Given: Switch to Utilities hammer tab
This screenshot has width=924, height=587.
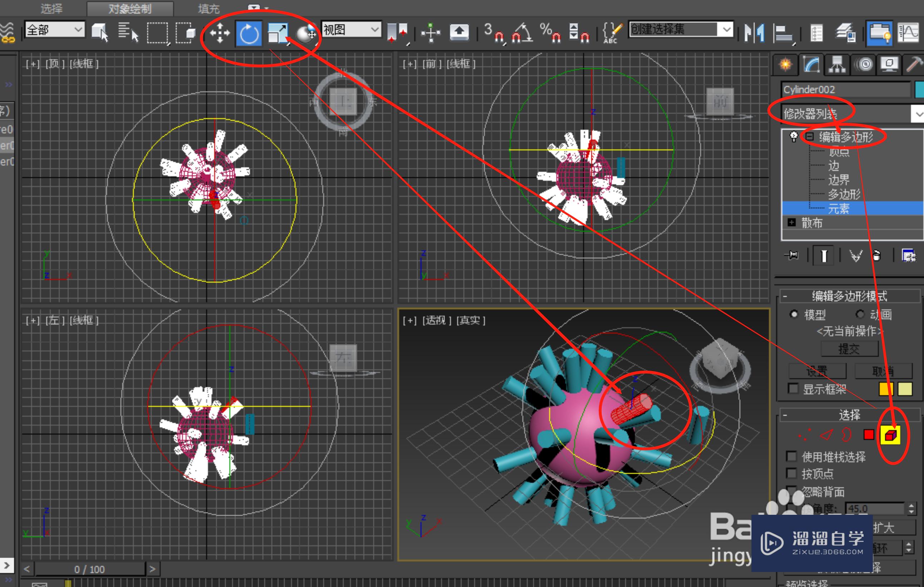Looking at the screenshot, I should 914,64.
